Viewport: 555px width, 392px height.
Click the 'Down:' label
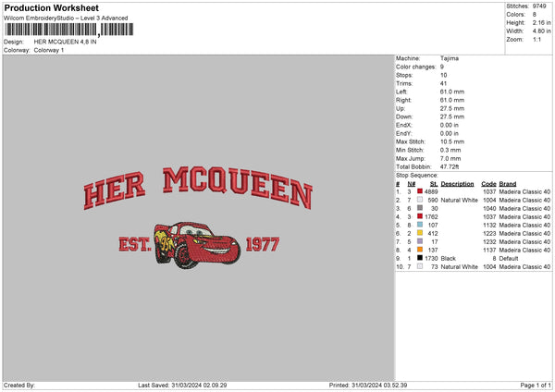point(404,116)
